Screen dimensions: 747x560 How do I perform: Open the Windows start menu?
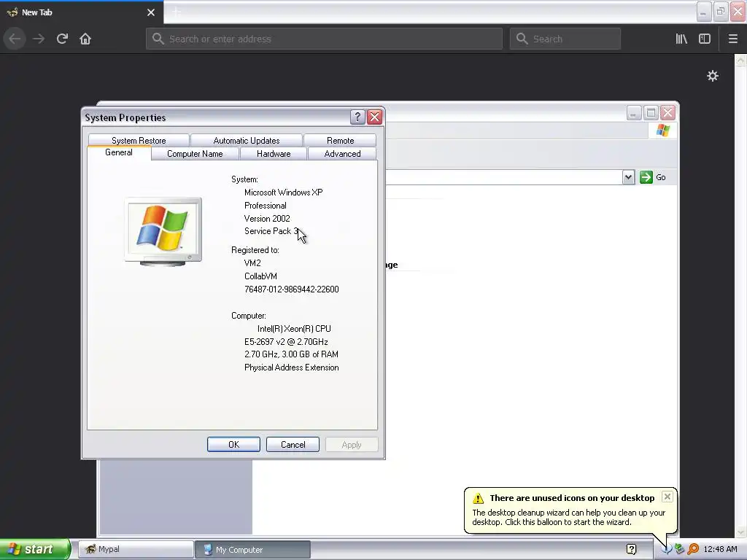pos(35,549)
